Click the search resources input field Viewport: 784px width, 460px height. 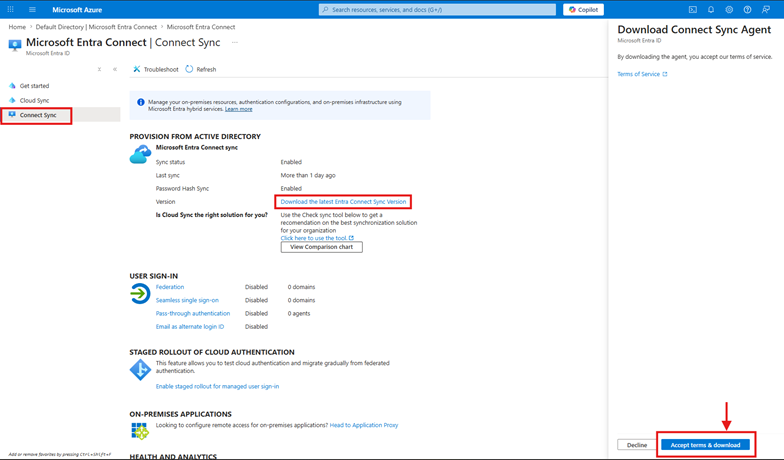coord(438,10)
